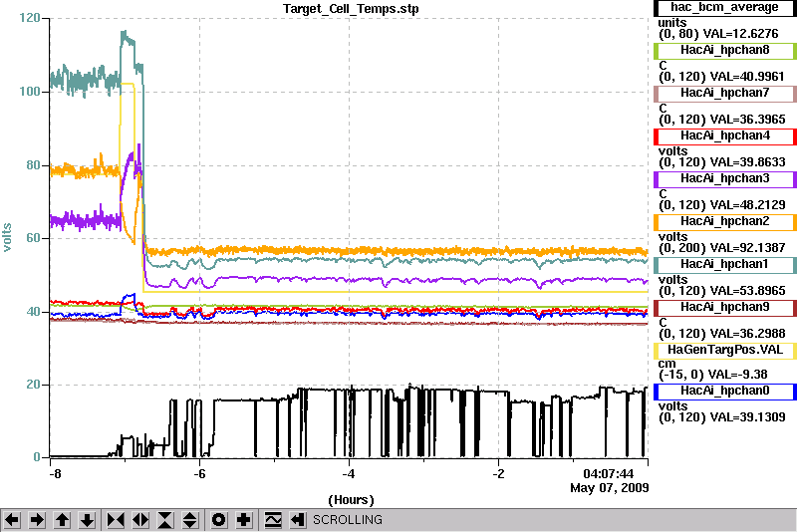Image resolution: width=797 pixels, height=532 pixels.
Task: Click the VAL=36.3965 reading
Action: point(748,119)
